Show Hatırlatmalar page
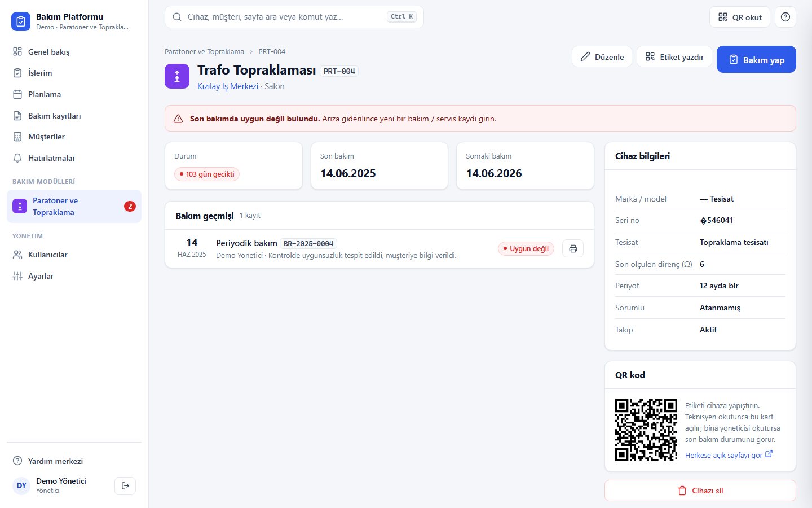This screenshot has width=812, height=508. tap(74, 158)
